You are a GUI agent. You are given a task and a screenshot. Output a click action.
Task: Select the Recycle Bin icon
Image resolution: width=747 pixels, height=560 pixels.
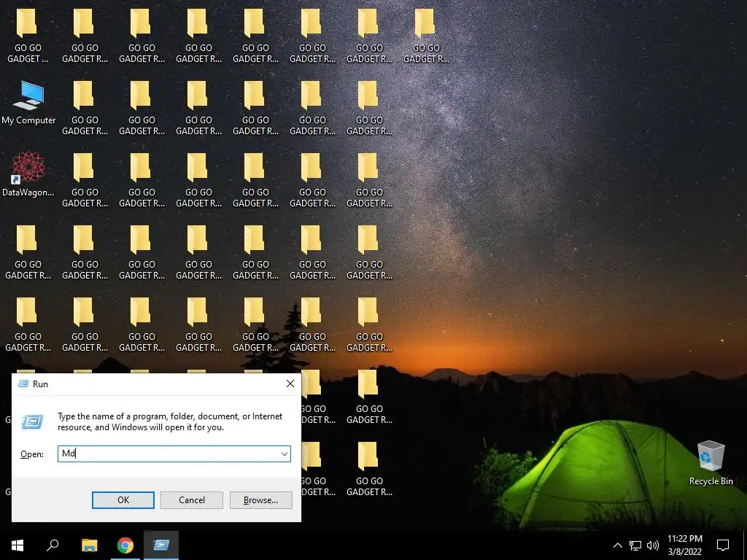click(x=711, y=463)
